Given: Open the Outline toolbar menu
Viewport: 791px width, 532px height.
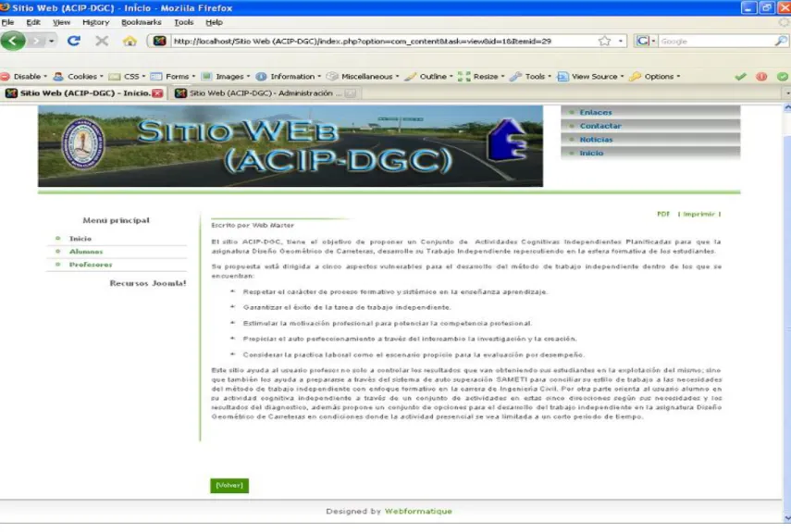Looking at the screenshot, I should (x=428, y=77).
